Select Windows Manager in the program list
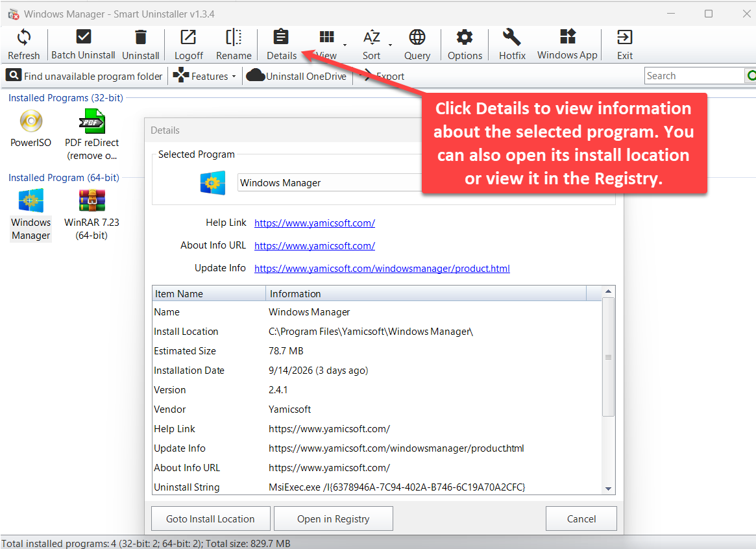The width and height of the screenshot is (756, 549). click(x=31, y=215)
